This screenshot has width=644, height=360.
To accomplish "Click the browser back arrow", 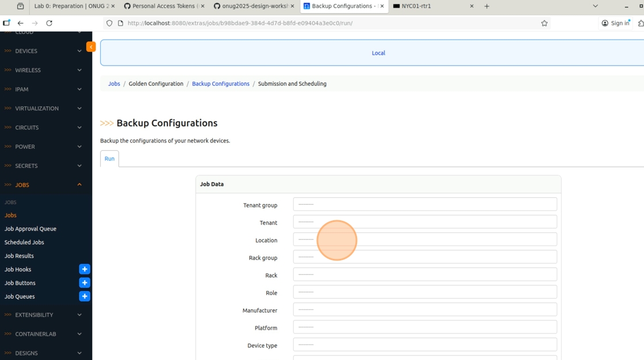I will click(x=21, y=23).
